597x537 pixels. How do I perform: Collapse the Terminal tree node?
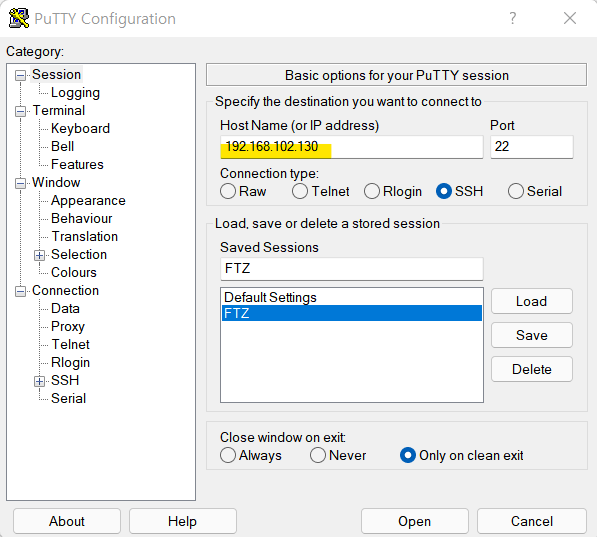click(20, 112)
